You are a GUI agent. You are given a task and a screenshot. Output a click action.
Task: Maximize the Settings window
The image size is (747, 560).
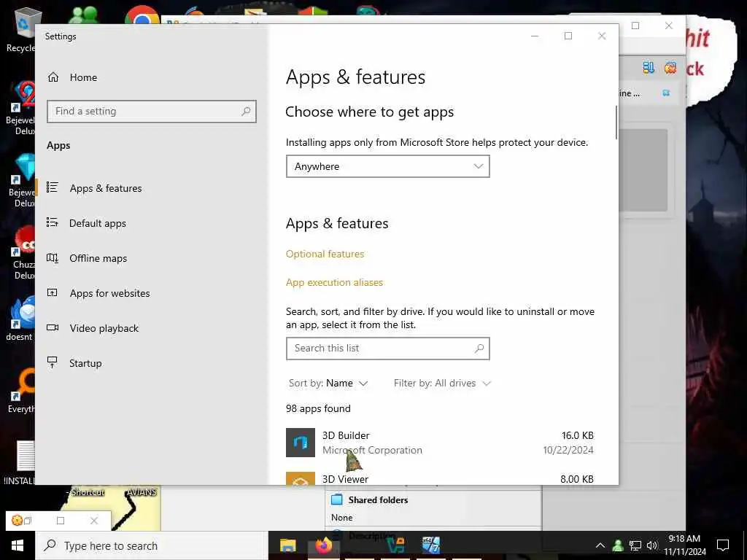coord(568,36)
